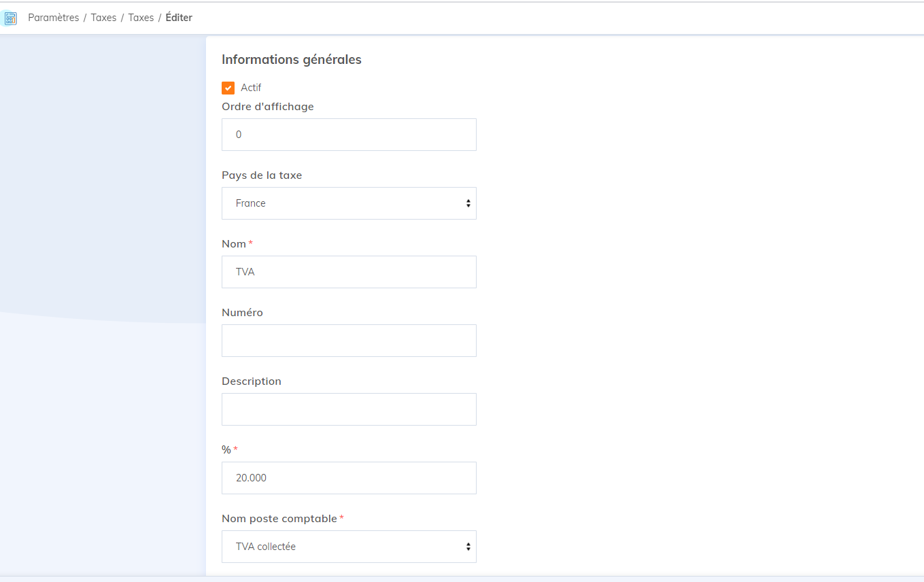Focus the empty Numéro input field
The height and width of the screenshot is (582, 924).
pos(349,341)
